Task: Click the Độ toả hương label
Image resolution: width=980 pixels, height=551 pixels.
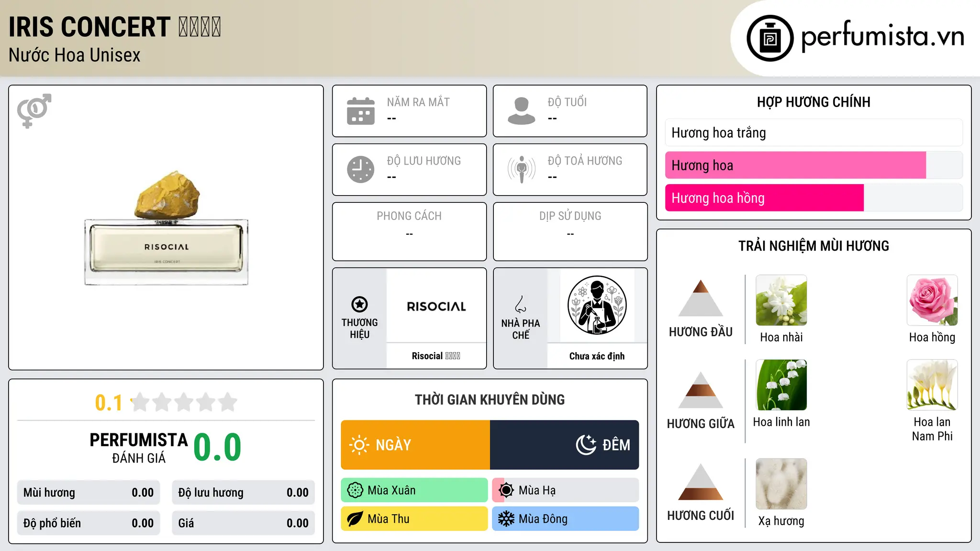Action: click(585, 161)
